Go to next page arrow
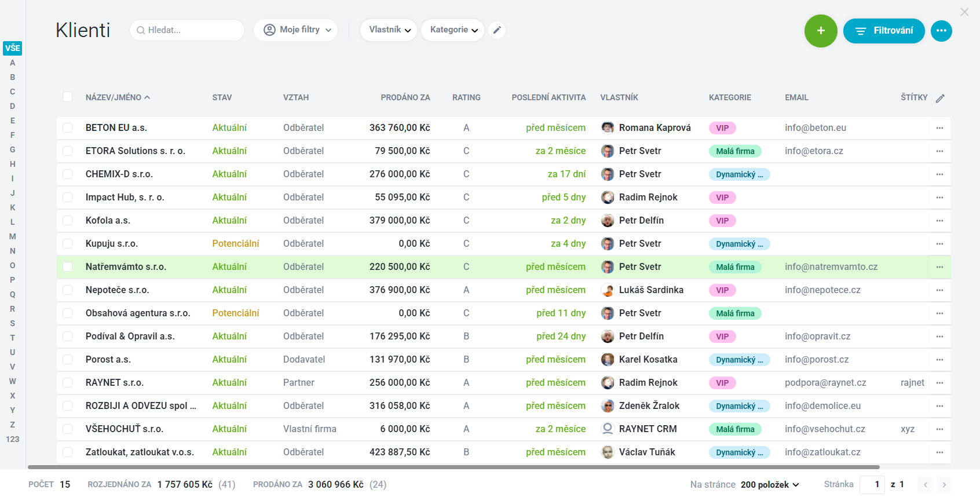Screen dimensions: 980x497 944,485
